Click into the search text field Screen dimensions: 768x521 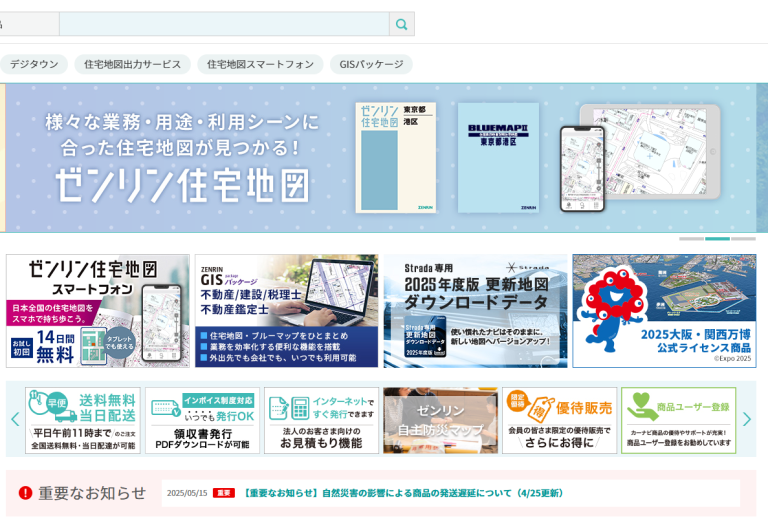[224, 24]
